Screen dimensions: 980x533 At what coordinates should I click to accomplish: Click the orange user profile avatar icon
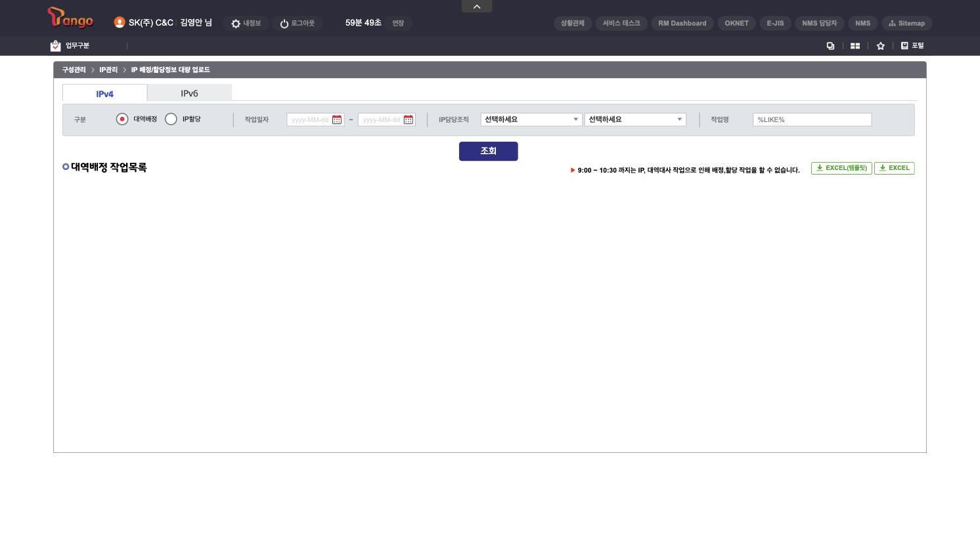tap(120, 22)
